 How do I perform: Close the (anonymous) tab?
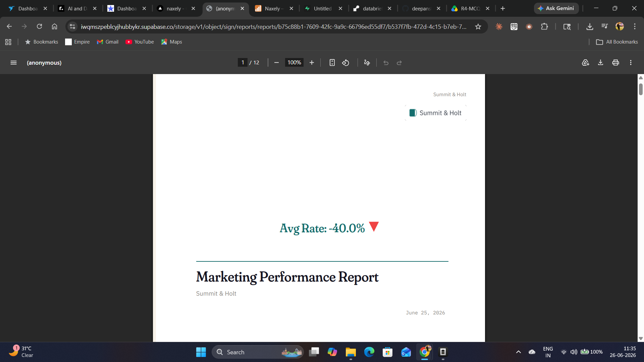242,8
